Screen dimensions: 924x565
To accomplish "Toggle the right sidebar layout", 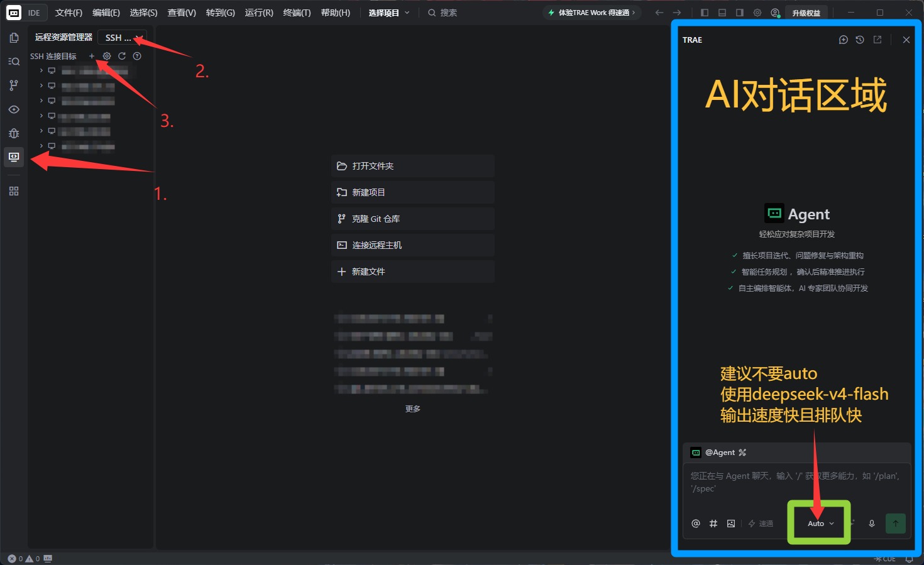I will point(740,13).
